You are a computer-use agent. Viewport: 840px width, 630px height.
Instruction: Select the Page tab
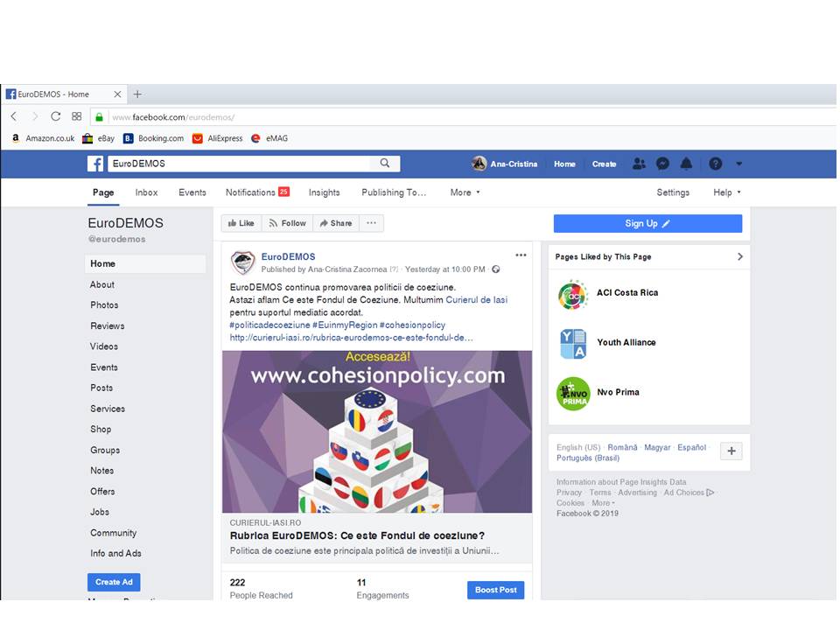point(103,192)
